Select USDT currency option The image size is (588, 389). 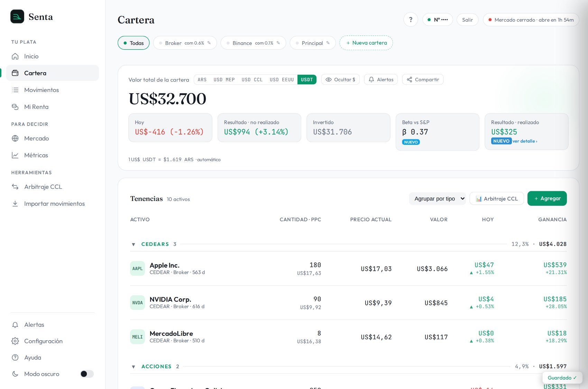coord(307,80)
